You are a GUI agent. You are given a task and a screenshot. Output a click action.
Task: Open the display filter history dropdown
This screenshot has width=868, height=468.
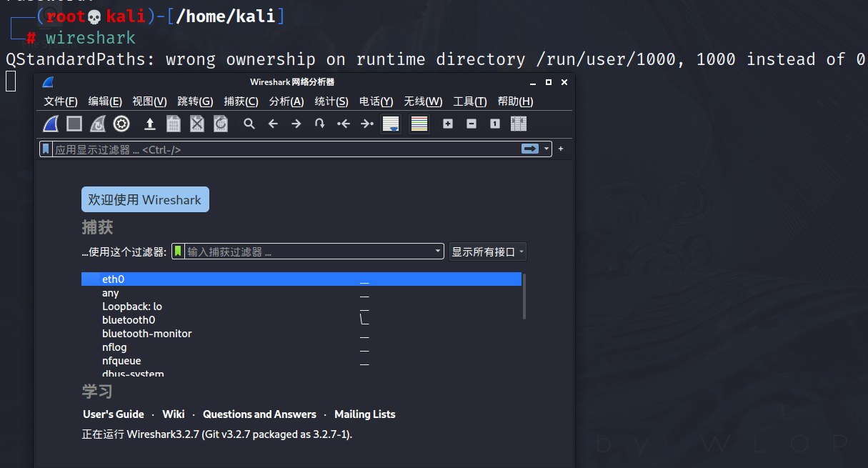[x=547, y=149]
